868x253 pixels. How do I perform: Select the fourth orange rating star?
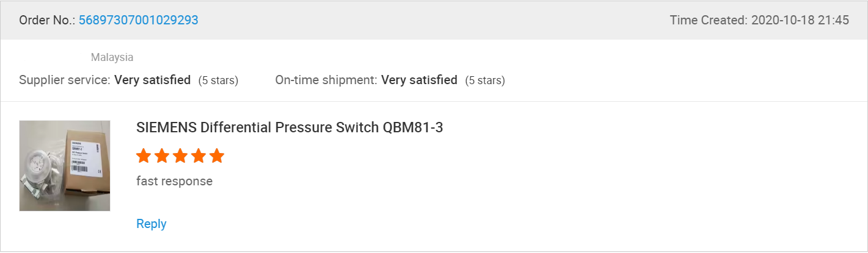[199, 156]
